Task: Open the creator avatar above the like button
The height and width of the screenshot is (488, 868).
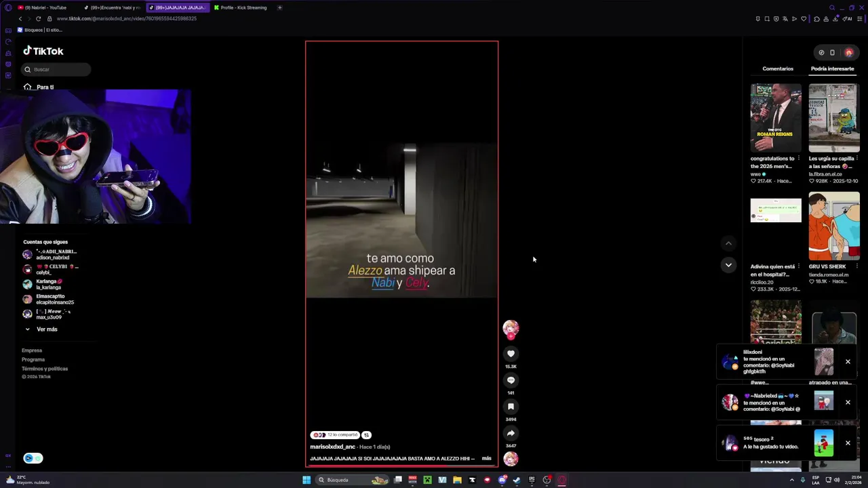Action: click(x=511, y=328)
